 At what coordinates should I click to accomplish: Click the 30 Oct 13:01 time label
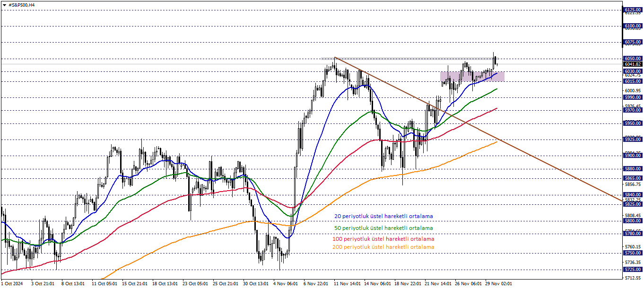[x=255, y=284]
